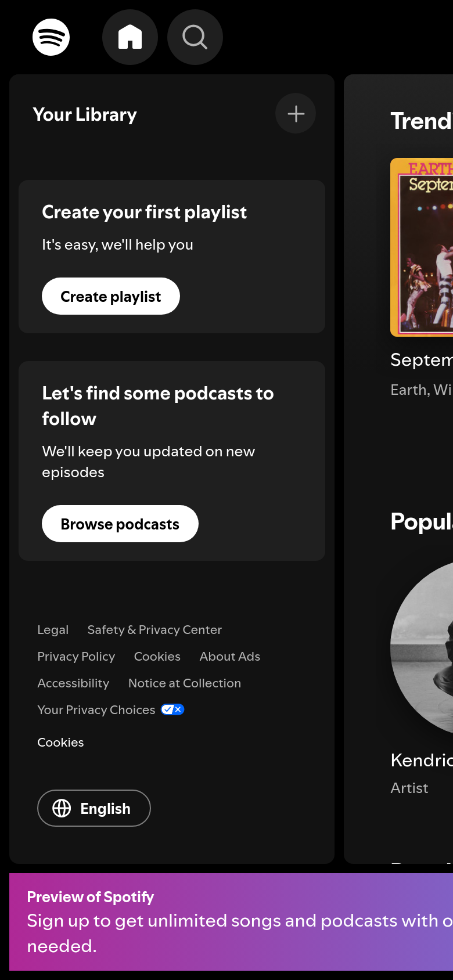Open the Kendrick artist round photo
Viewport: 453px width, 980px height.
422,648
